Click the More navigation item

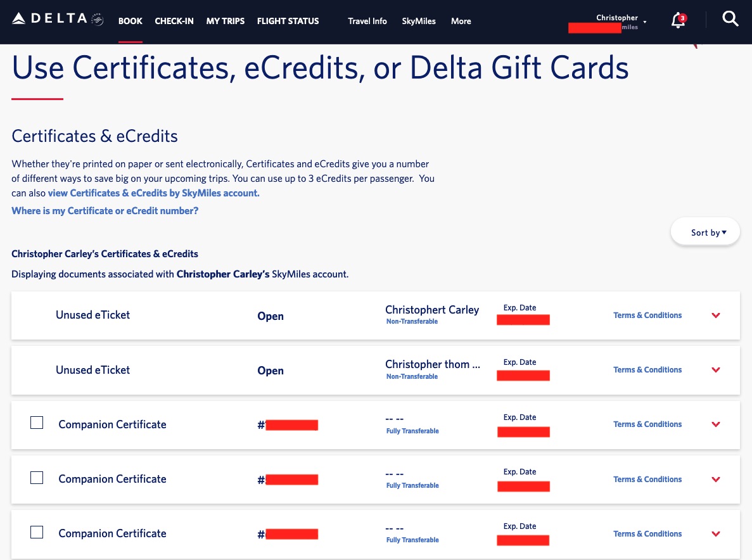pyautogui.click(x=461, y=21)
